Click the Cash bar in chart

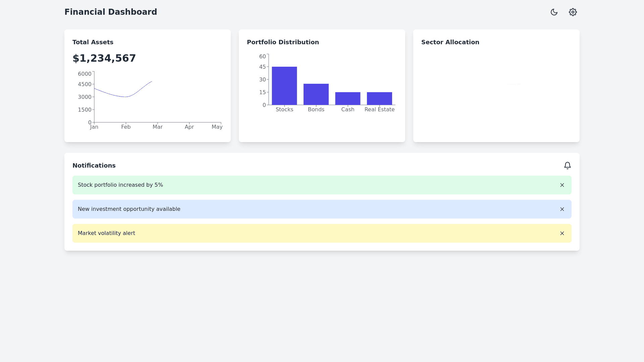347,99
